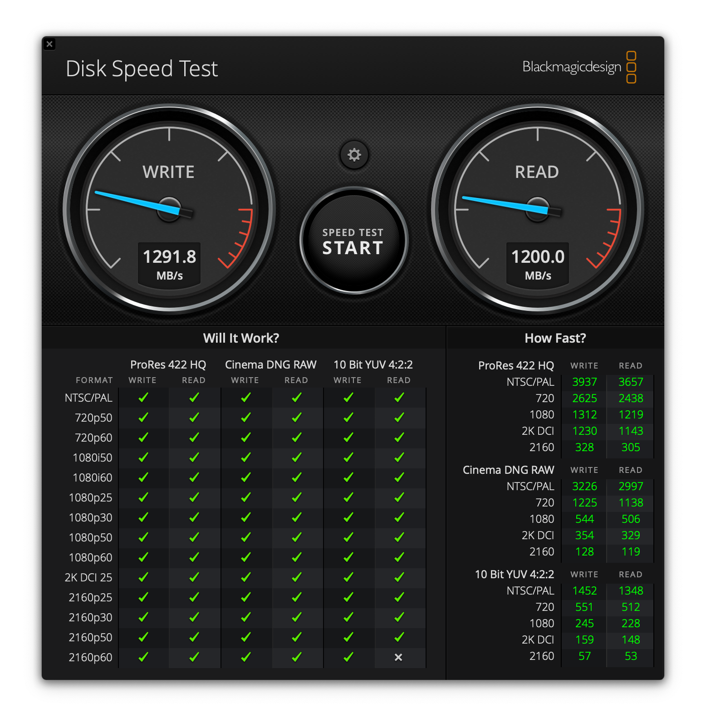Click the ProRes 2K DCI write value 1230
The width and height of the screenshot is (706, 728).
tap(584, 431)
